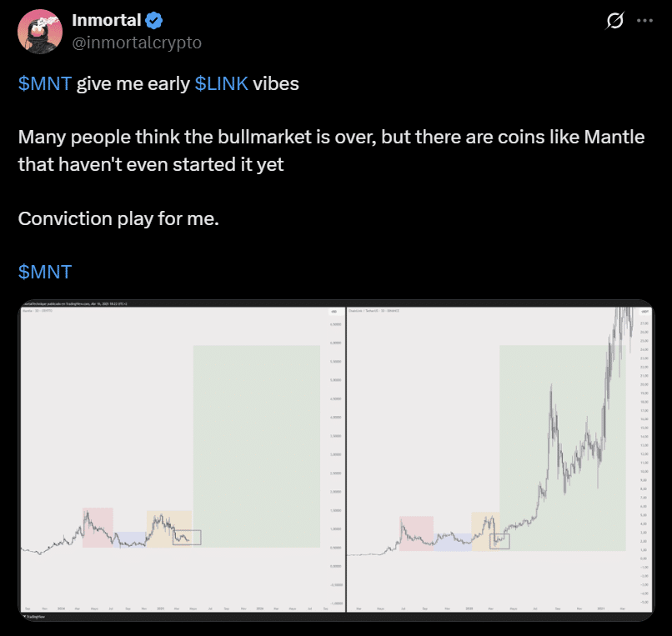This screenshot has width=672, height=636.
Task: Click the Inmortal profile avatar
Action: click(x=40, y=32)
